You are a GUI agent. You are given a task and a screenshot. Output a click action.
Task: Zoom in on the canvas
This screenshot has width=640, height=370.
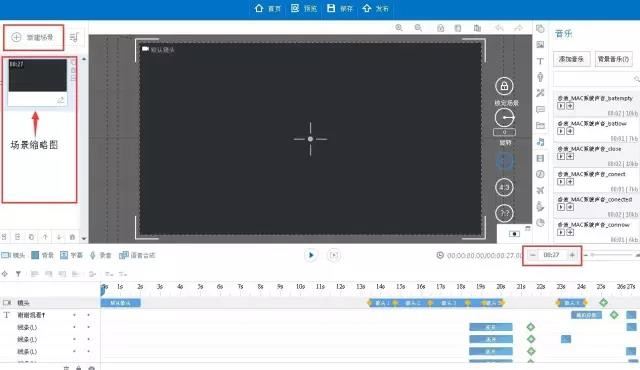click(399, 28)
